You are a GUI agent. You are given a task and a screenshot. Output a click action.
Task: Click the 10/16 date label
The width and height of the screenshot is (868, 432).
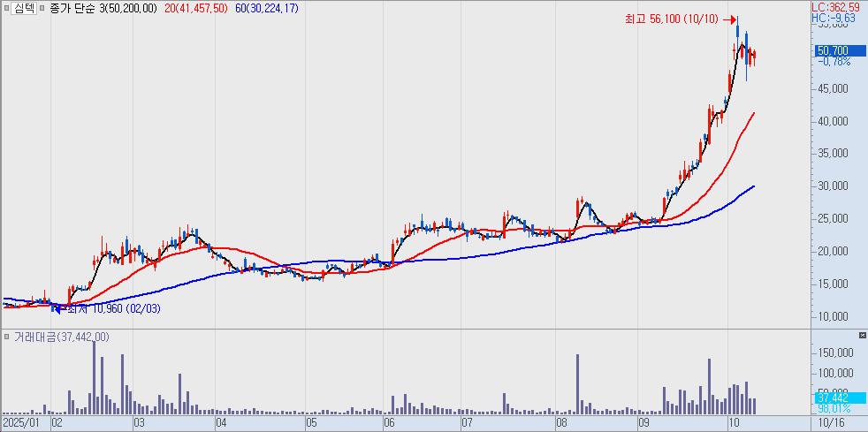(833, 423)
